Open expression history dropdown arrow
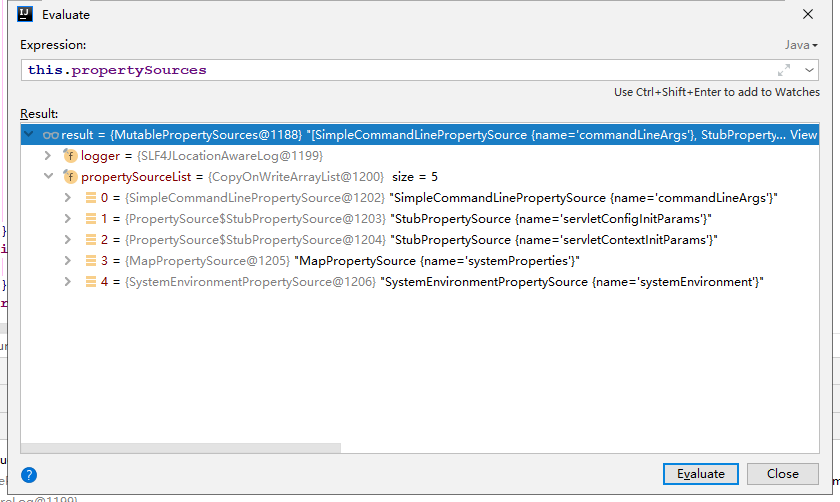The height and width of the screenshot is (502, 840). [x=809, y=70]
